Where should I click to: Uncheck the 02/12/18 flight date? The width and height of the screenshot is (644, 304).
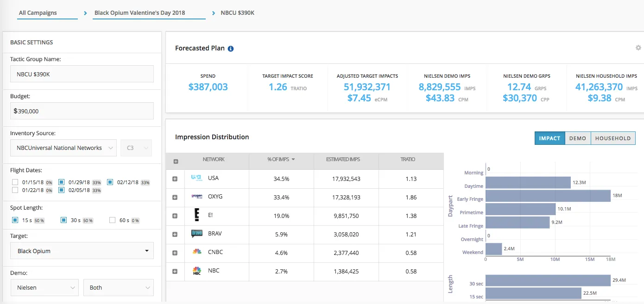pyautogui.click(x=110, y=182)
